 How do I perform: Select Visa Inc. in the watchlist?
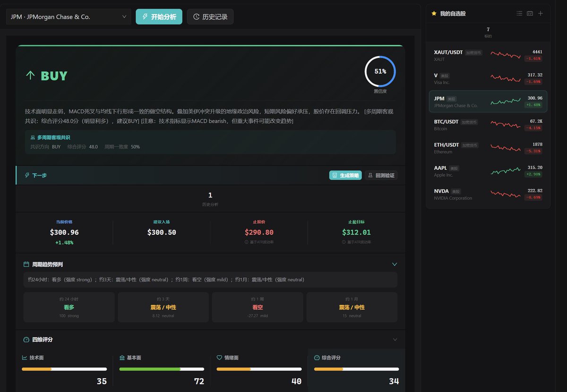click(x=488, y=78)
